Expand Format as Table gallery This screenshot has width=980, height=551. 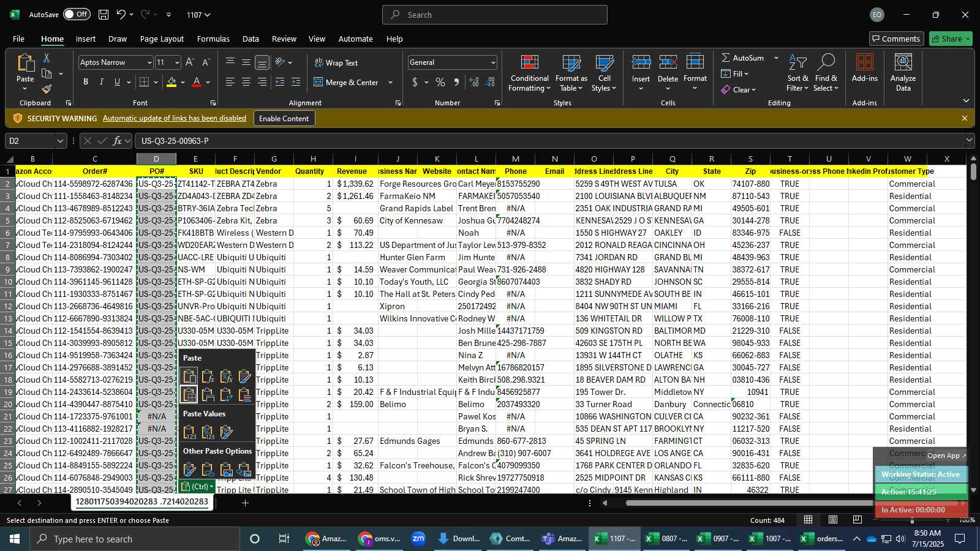(571, 73)
